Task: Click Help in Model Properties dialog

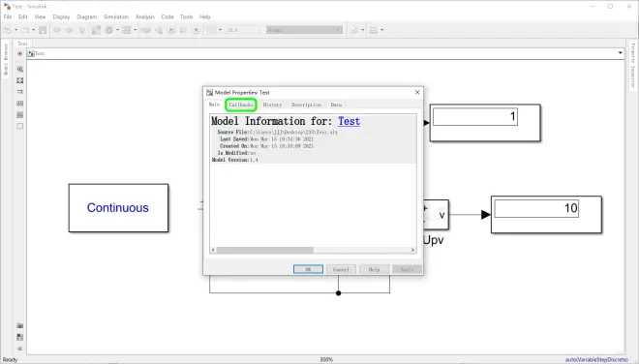Action: pyautogui.click(x=374, y=269)
